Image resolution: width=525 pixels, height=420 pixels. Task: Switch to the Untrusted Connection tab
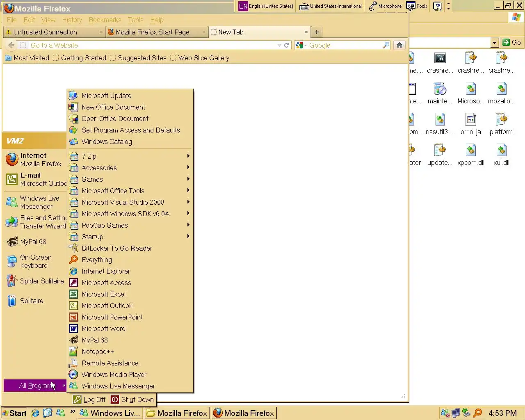tap(54, 32)
